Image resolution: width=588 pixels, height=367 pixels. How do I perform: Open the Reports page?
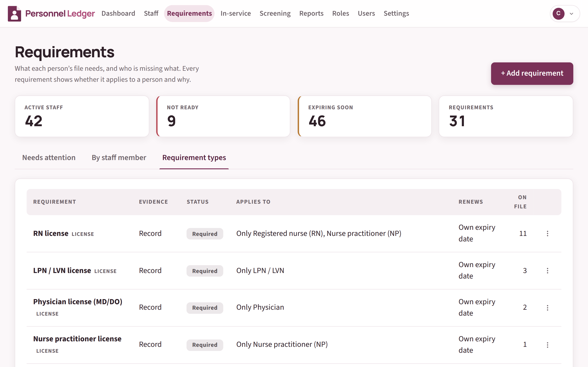pyautogui.click(x=311, y=13)
